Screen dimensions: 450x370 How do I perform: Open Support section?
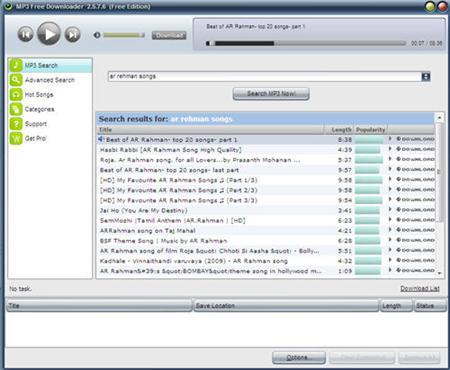click(x=50, y=124)
